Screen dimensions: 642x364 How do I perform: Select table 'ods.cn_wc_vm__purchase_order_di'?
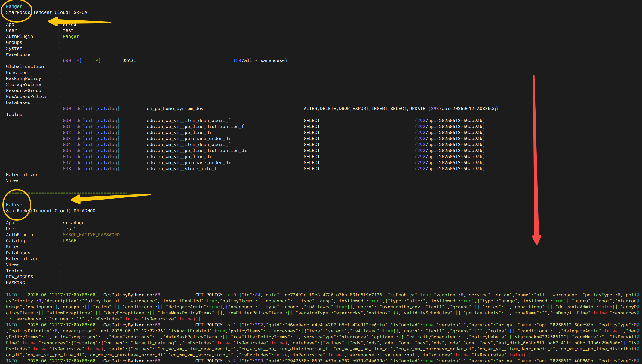(189, 139)
